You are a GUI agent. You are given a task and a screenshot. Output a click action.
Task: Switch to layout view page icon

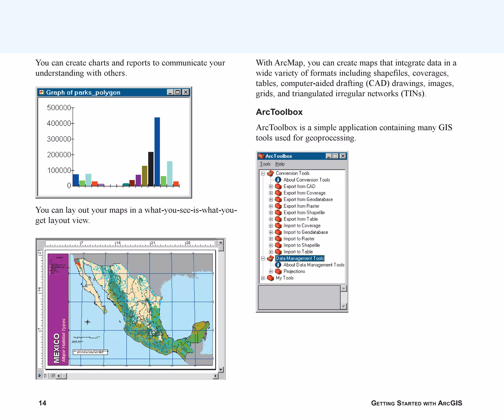(45, 376)
